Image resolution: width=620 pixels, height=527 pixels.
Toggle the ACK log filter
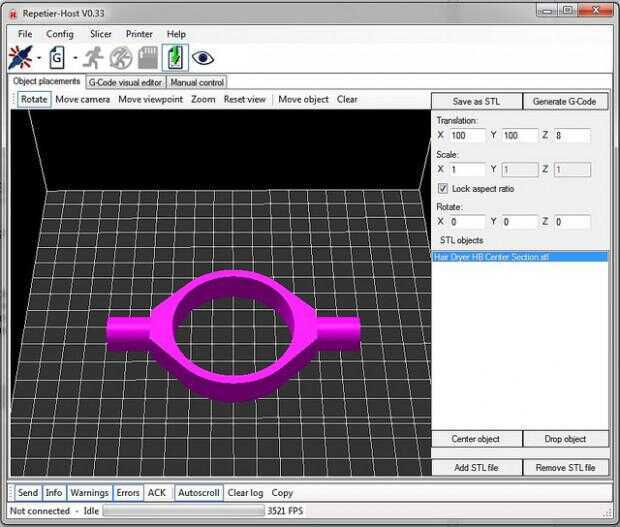(x=157, y=493)
